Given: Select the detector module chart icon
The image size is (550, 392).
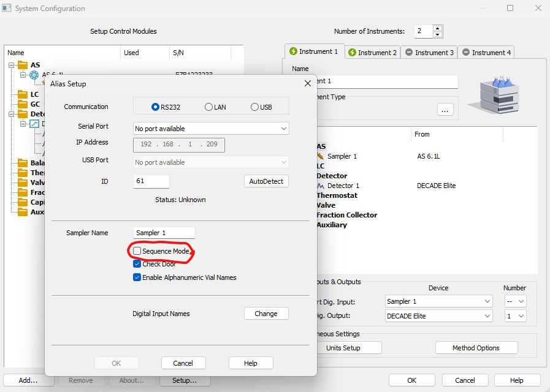Looking at the screenshot, I should click(x=34, y=124).
